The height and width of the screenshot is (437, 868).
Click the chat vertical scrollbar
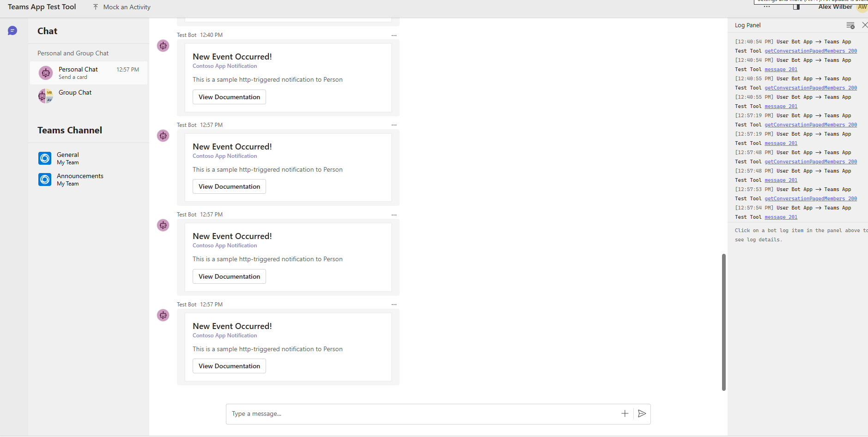(x=724, y=322)
